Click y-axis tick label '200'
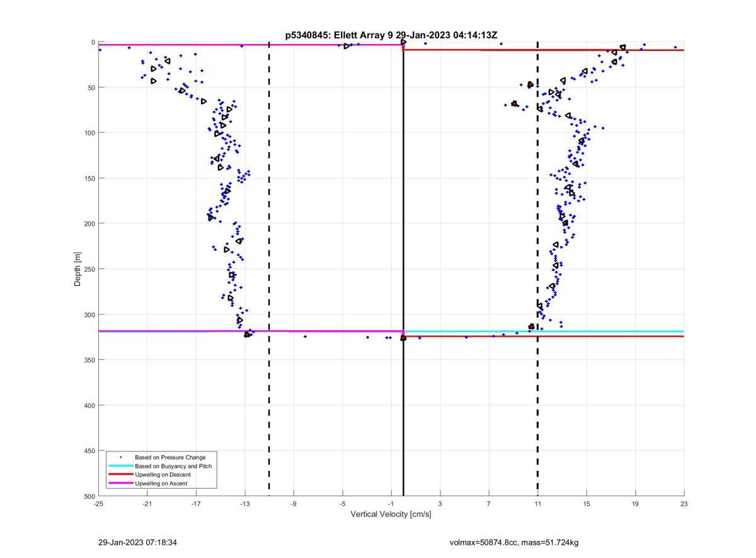The height and width of the screenshot is (558, 756). pyautogui.click(x=89, y=224)
